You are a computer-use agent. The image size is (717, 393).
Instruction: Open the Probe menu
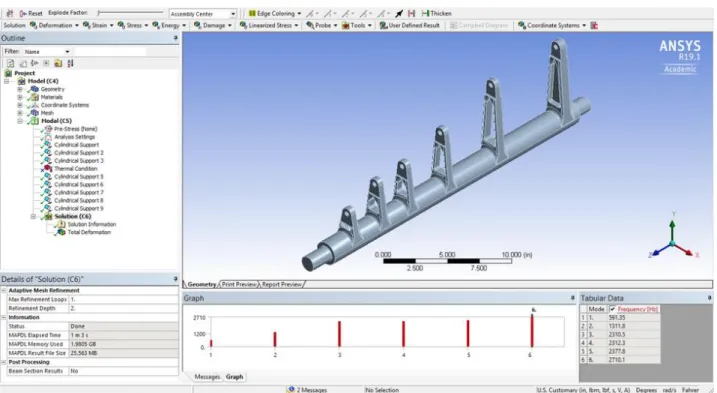(x=321, y=25)
